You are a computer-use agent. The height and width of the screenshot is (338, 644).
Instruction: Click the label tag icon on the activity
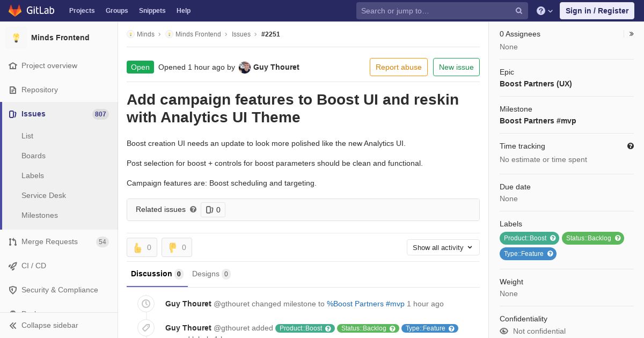(146, 328)
